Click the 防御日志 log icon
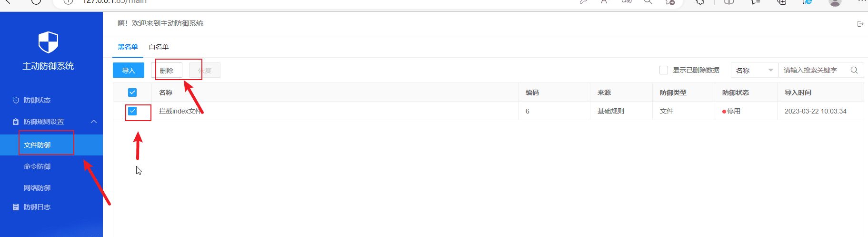 click(x=16, y=207)
